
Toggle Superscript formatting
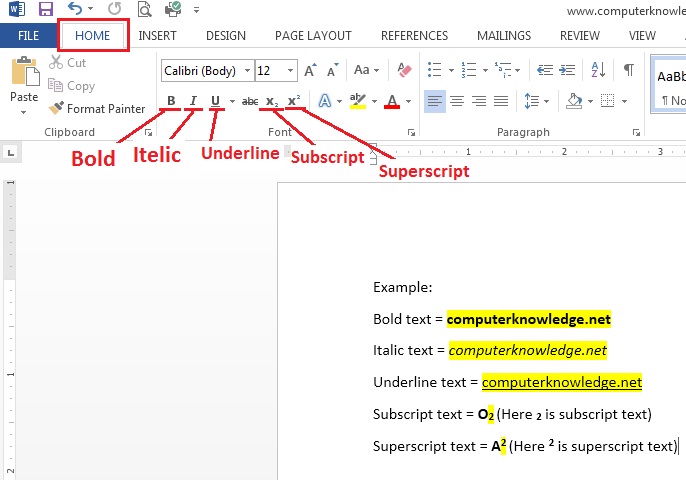click(x=294, y=101)
